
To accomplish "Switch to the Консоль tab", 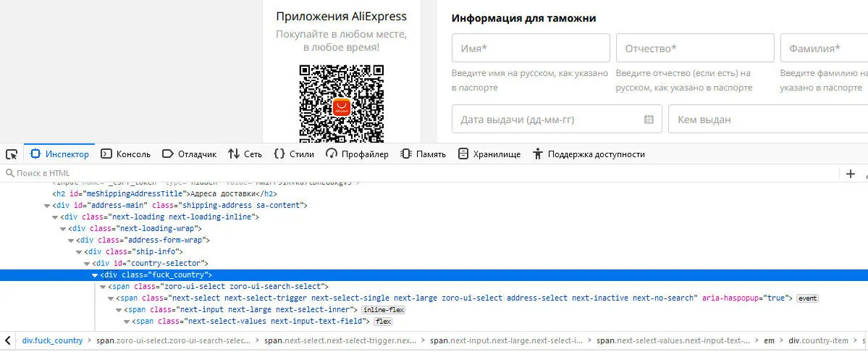I will coord(125,154).
